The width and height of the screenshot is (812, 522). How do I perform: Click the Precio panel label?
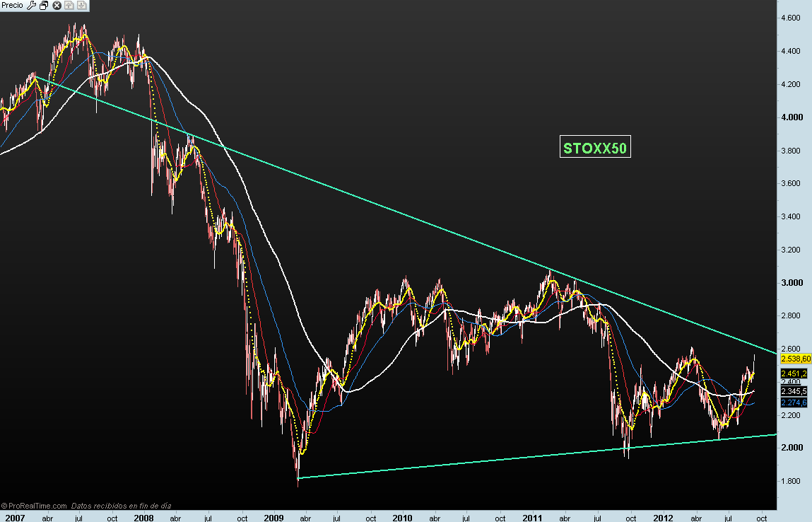(x=13, y=5)
